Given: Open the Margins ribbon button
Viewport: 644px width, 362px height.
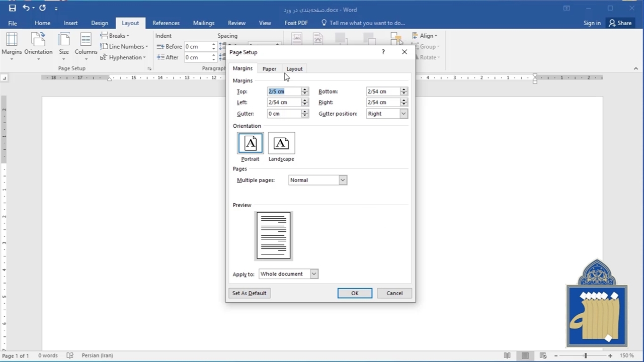Looking at the screenshot, I should (12, 45).
